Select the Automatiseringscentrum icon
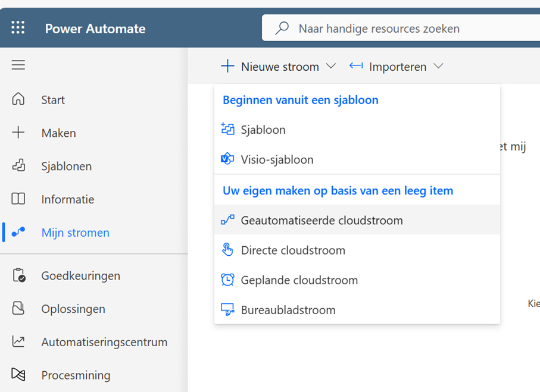The height and width of the screenshot is (392, 540). click(x=18, y=342)
